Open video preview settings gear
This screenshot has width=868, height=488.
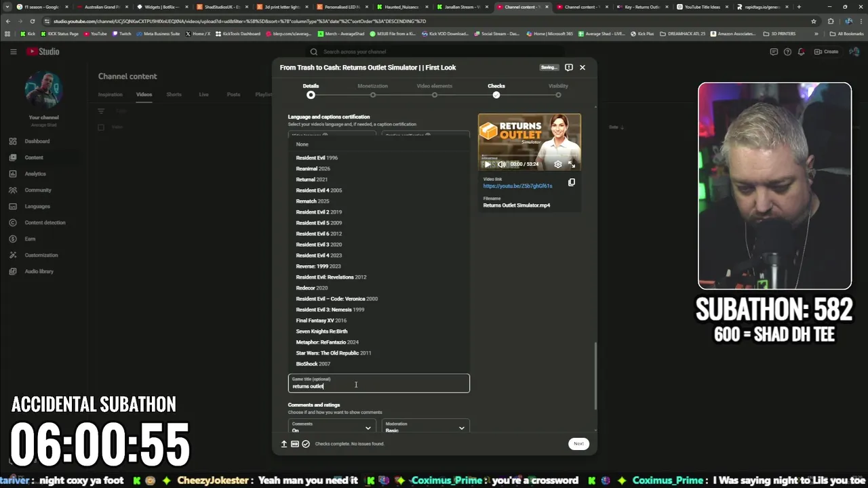[x=558, y=164]
